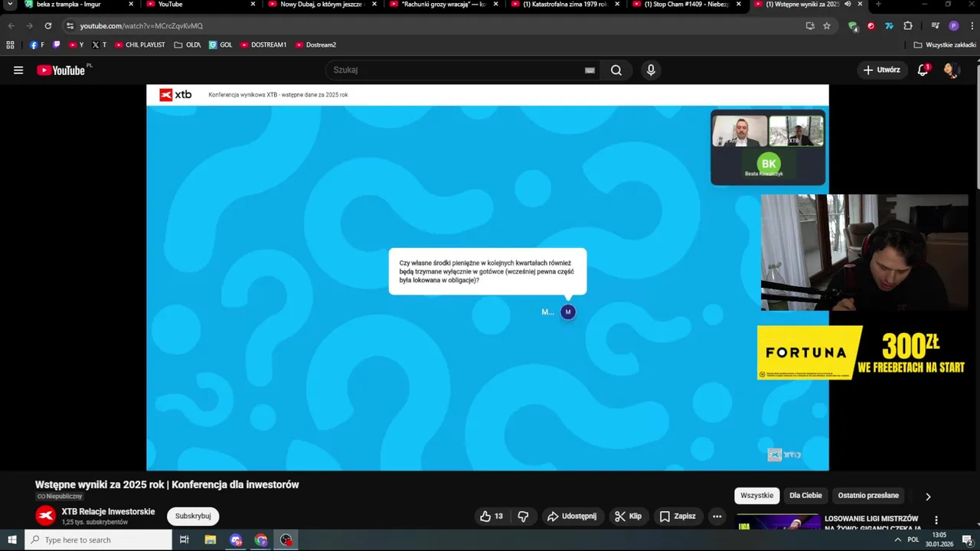Image resolution: width=980 pixels, height=551 pixels.
Task: Open the Chrome three-dot menu
Action: [972, 26]
